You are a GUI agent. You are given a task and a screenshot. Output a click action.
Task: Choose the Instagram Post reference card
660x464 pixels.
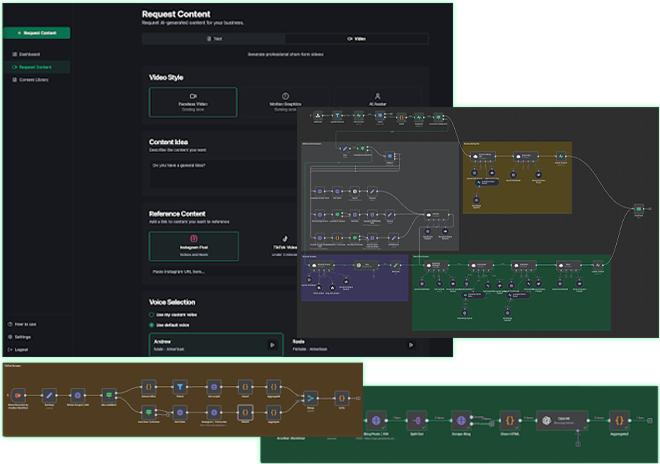point(194,246)
